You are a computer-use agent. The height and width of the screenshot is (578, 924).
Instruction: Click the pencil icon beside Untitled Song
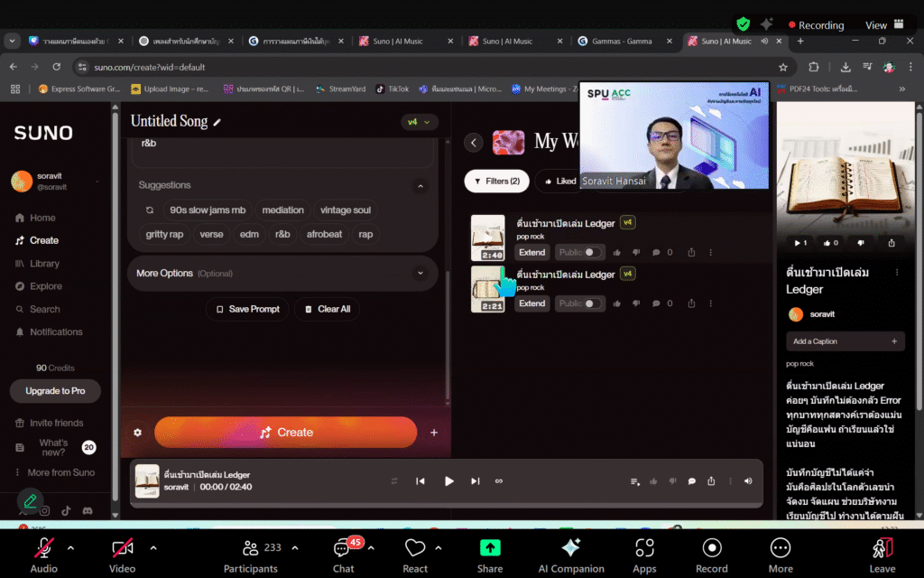[217, 122]
